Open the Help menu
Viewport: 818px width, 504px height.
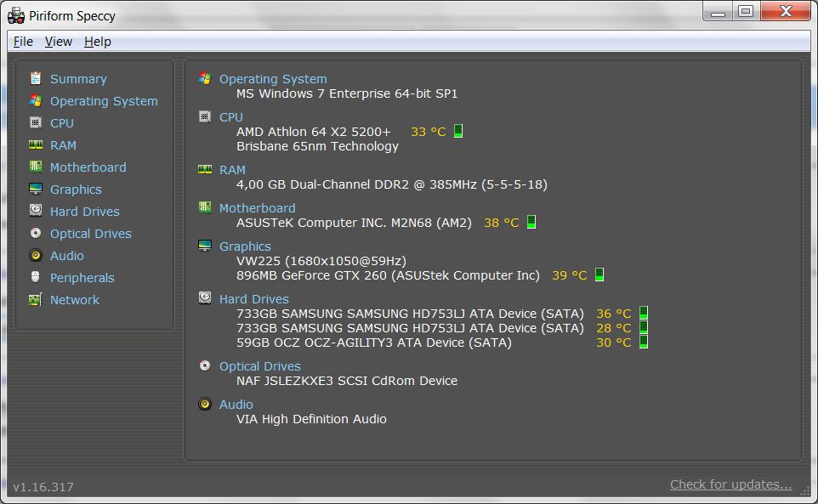pos(98,41)
